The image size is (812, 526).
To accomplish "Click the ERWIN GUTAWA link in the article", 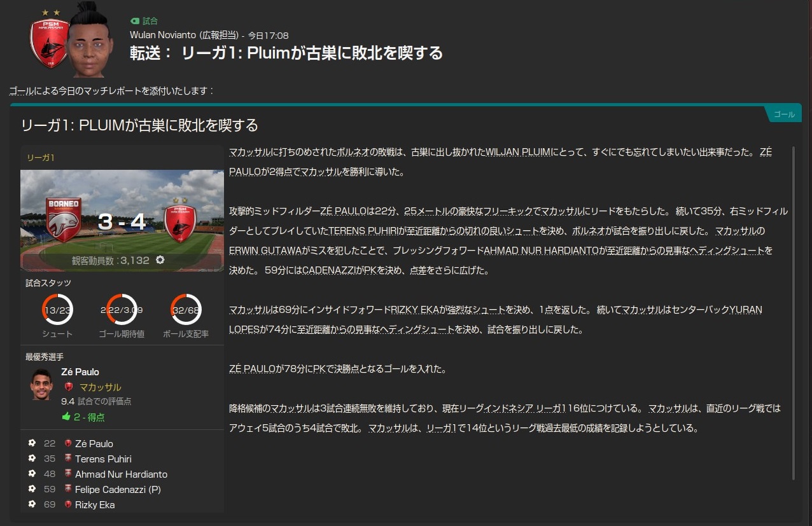I will tap(265, 251).
